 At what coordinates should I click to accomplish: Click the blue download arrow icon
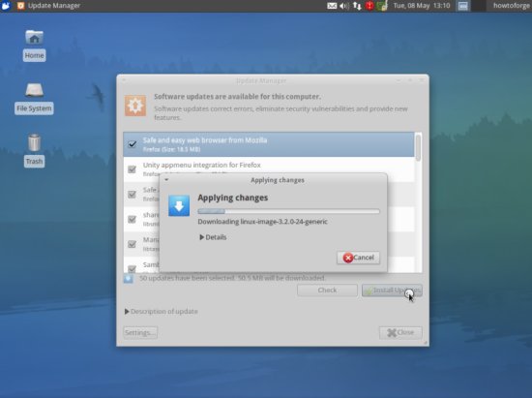pyautogui.click(x=179, y=205)
